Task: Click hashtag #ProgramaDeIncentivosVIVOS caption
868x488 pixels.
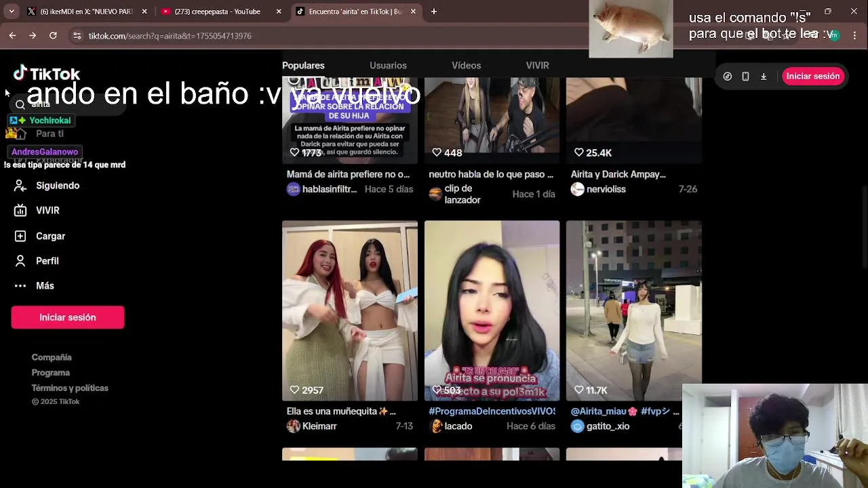Action: (x=492, y=411)
